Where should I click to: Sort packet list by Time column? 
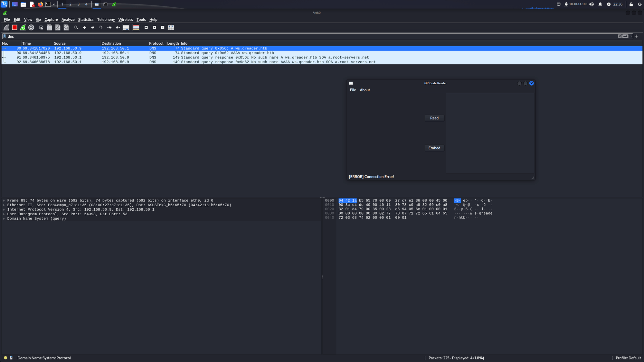pos(37,43)
